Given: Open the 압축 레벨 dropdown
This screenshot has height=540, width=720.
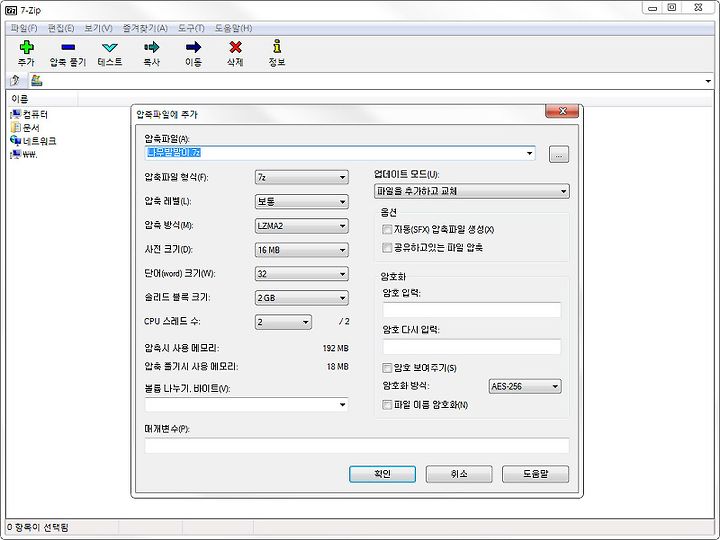Looking at the screenshot, I should coord(302,202).
